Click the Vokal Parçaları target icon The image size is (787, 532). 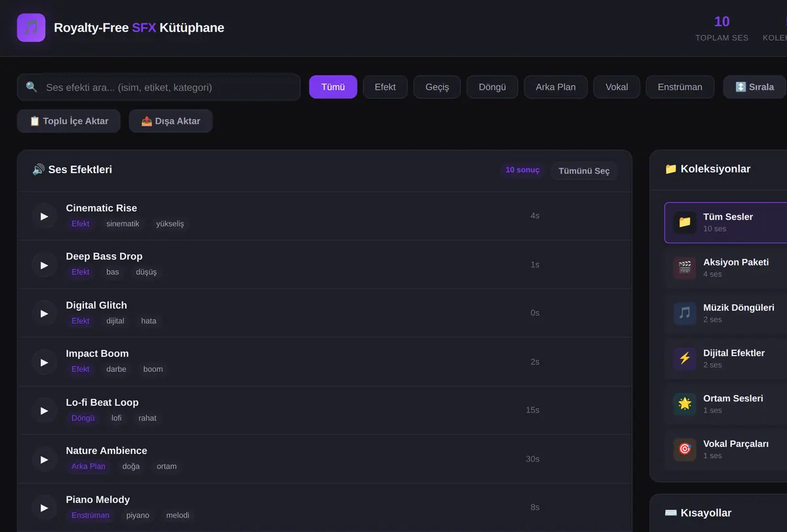click(x=685, y=449)
